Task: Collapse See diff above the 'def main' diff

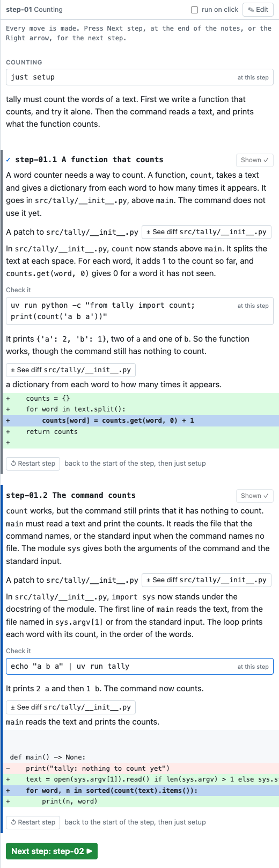Action: (71, 707)
